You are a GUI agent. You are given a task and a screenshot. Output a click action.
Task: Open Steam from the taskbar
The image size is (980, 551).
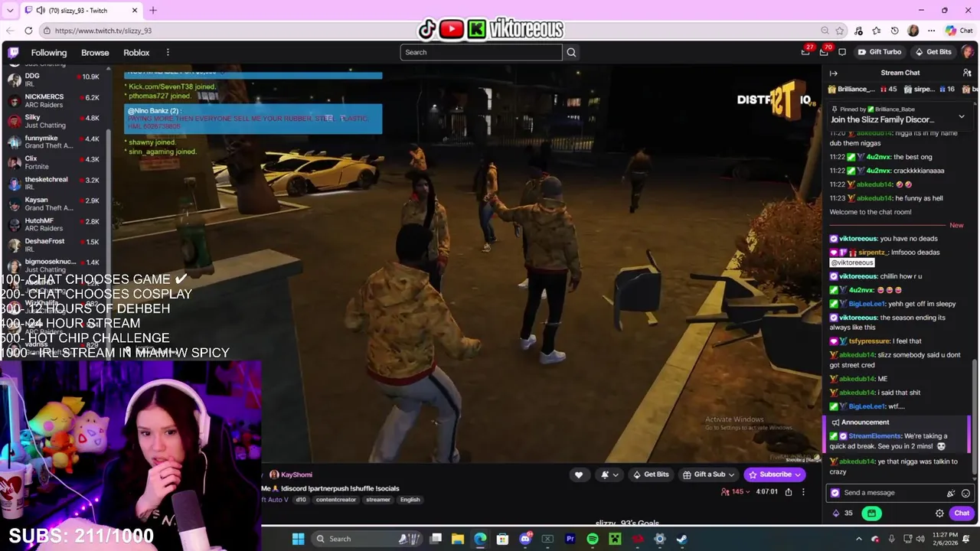pyautogui.click(x=681, y=539)
